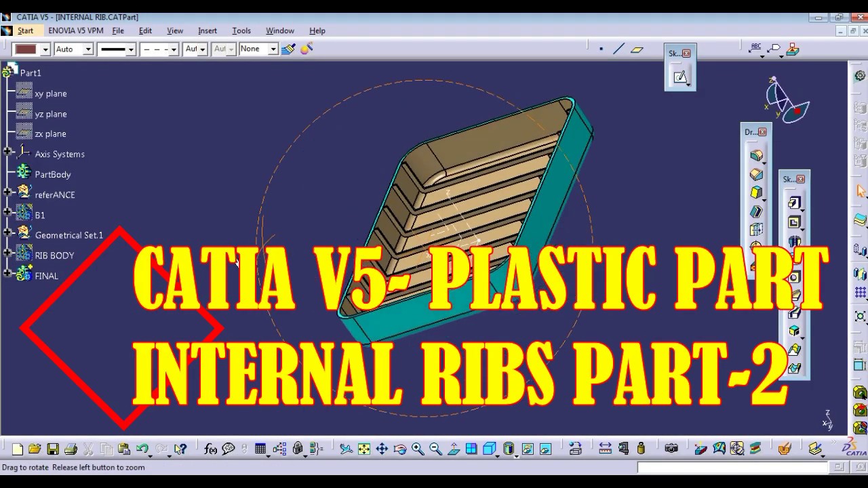Zoom In with magnifier plus icon

coord(417,449)
